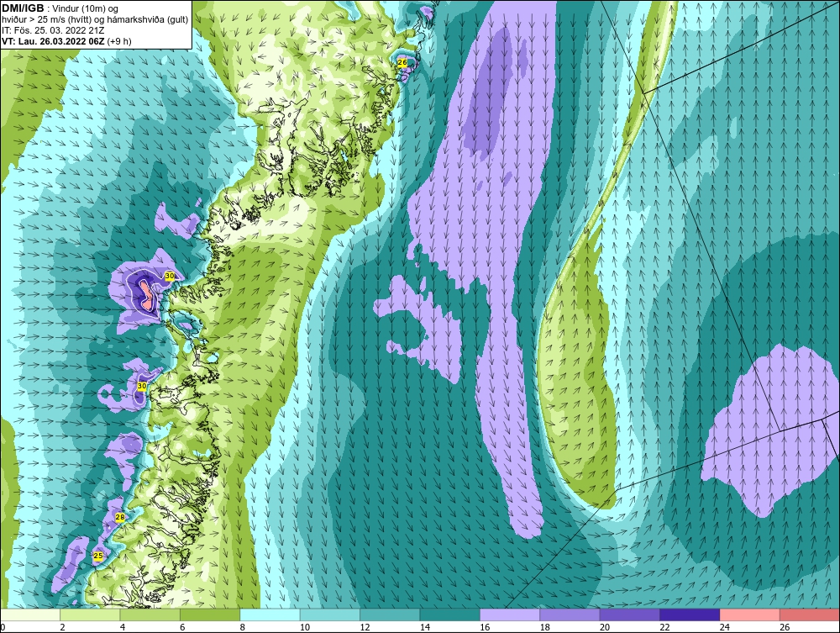840x633 pixels.
Task: Click the legend tick label 8
Action: click(243, 627)
